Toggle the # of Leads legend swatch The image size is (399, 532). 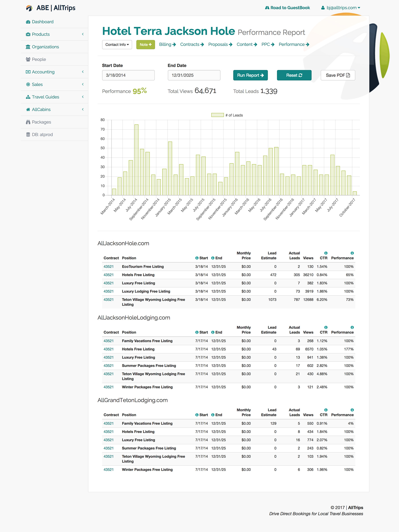click(x=217, y=115)
